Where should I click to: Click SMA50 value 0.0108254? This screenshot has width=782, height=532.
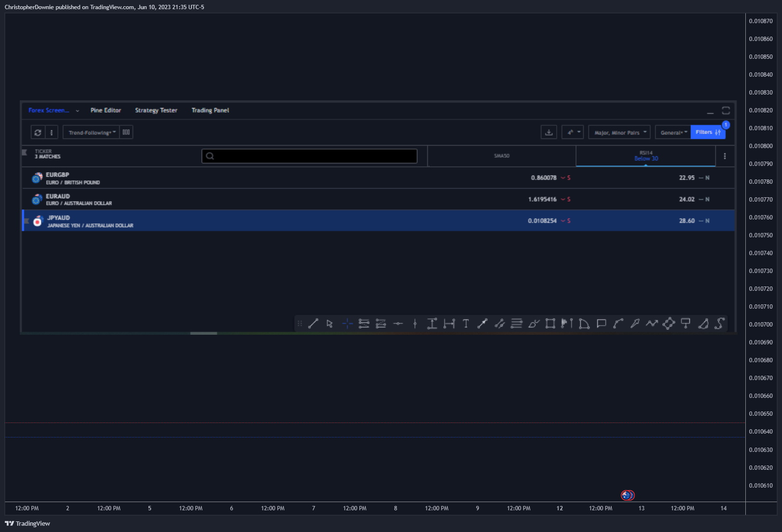[542, 221]
